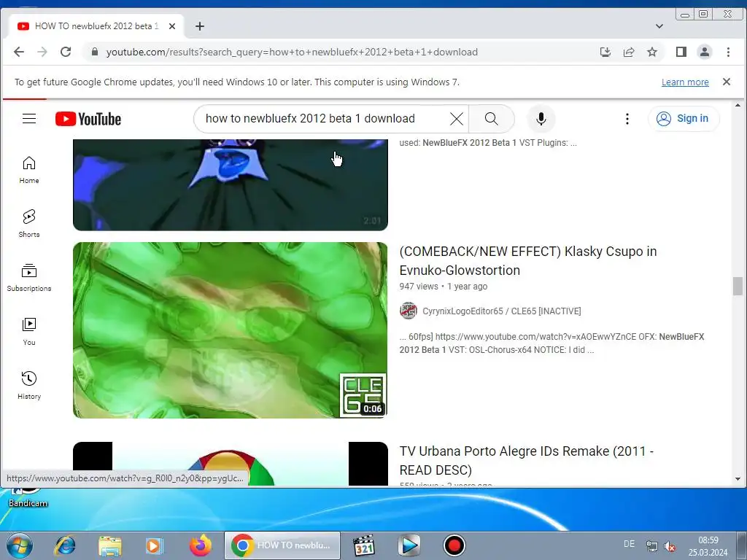This screenshot has width=747, height=560.
Task: Bookmark this tab with star
Action: click(x=652, y=52)
